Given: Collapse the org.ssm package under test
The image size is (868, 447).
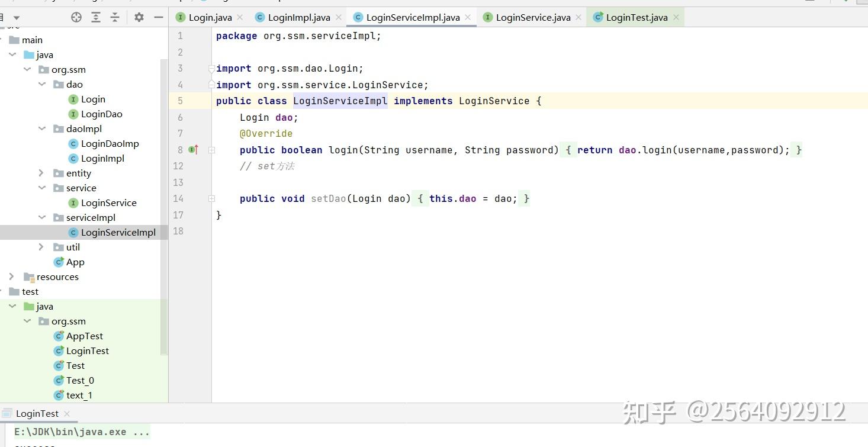Looking at the screenshot, I should (x=27, y=321).
